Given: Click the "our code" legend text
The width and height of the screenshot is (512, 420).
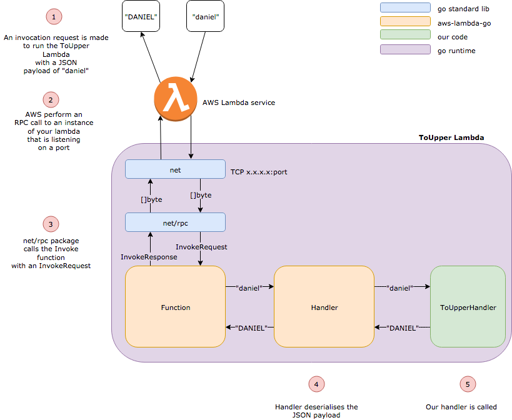Looking at the screenshot, I should (x=453, y=37).
